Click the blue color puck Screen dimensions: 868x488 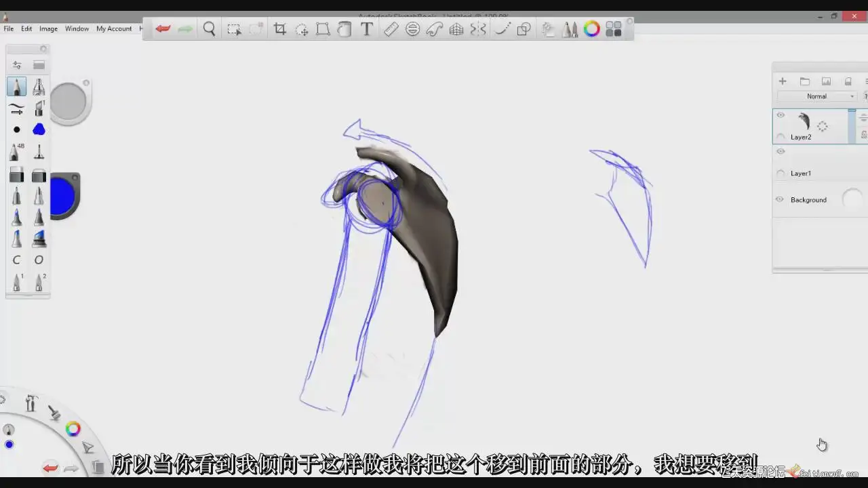[62, 196]
